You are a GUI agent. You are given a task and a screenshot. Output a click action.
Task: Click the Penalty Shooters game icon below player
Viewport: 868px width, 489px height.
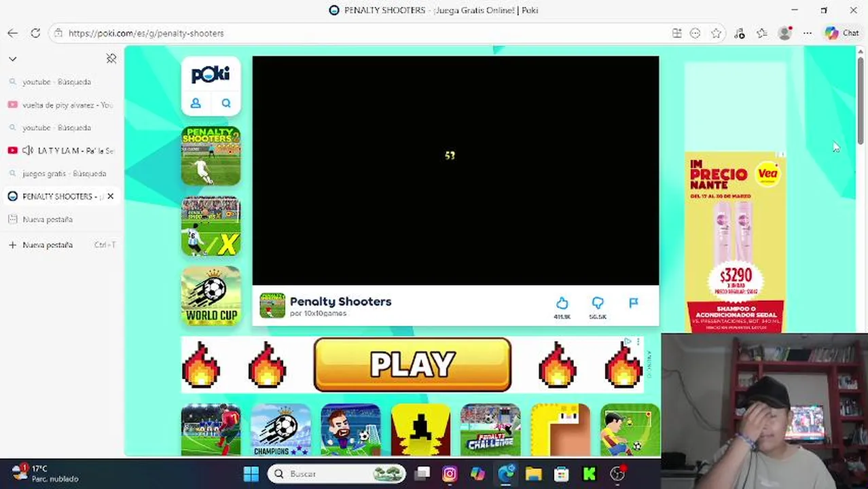(272, 306)
